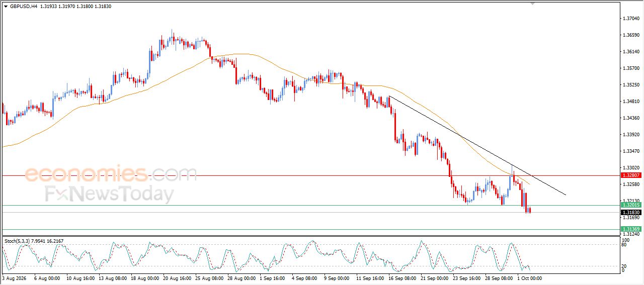Click the 1.36590 price axis label
This screenshot has height=285, width=644.
click(631, 35)
